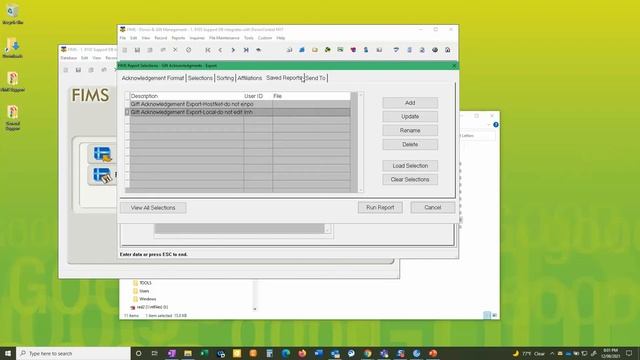
Task: Open the Edit menu in FIMS
Action: [133, 38]
